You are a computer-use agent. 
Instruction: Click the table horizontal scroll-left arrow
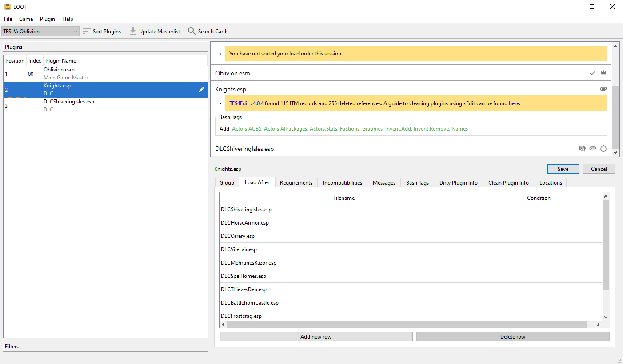tap(224, 324)
